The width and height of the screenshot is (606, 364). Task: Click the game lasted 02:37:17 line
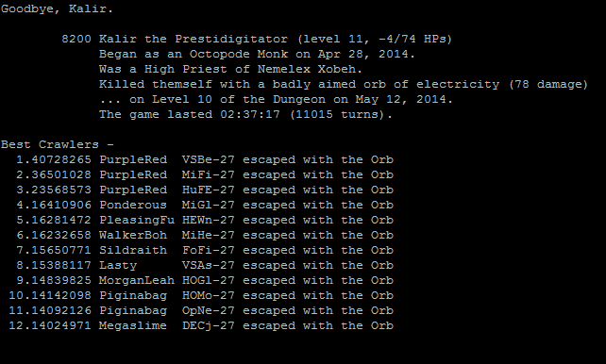pyautogui.click(x=245, y=114)
